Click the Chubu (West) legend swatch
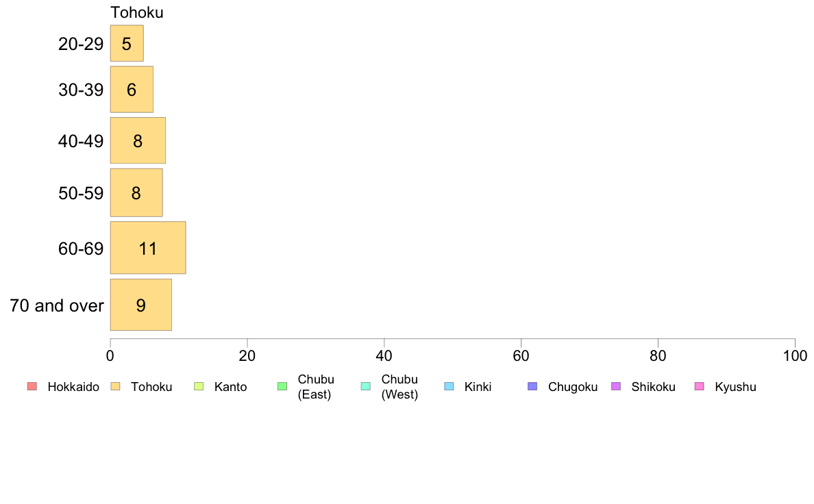 (x=365, y=386)
